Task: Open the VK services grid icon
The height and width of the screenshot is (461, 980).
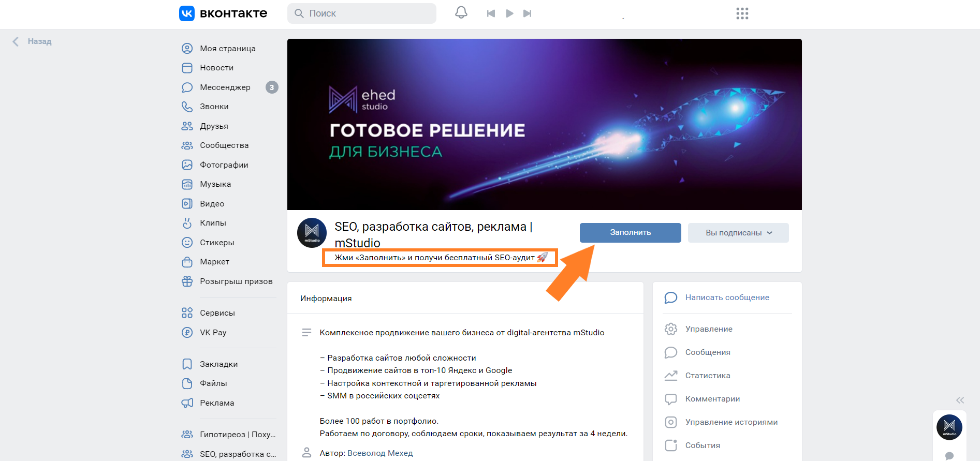Action: pyautogui.click(x=742, y=13)
